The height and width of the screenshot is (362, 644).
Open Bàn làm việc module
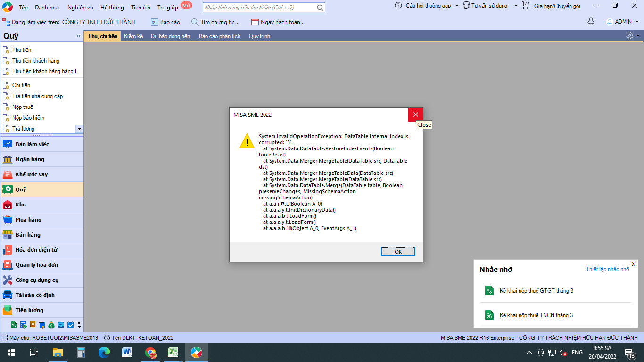pos(42,144)
